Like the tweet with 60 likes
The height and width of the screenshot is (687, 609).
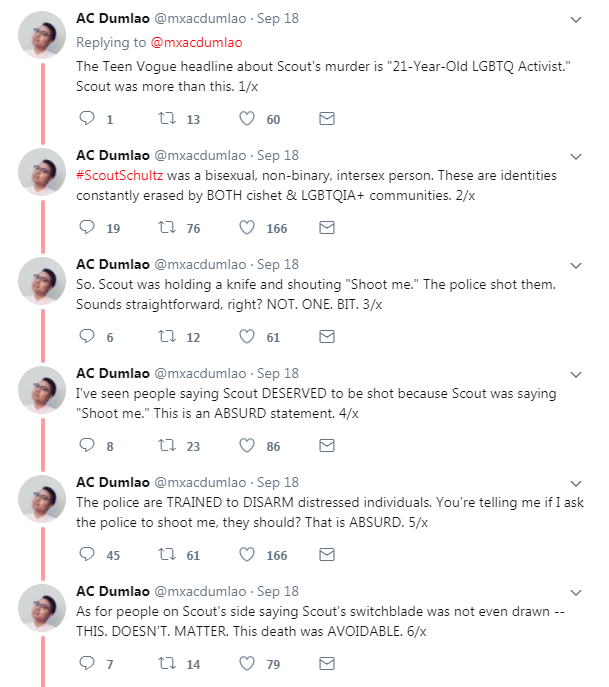pyautogui.click(x=247, y=118)
